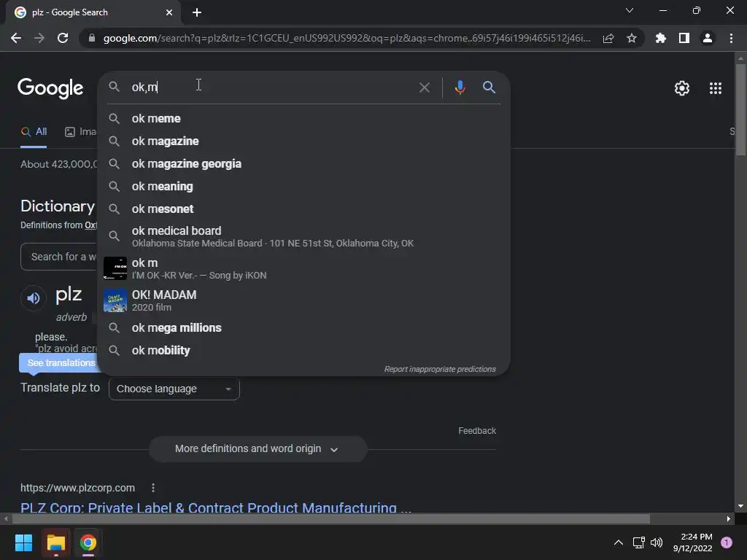The height and width of the screenshot is (560, 747).
Task: Go back using the browser back arrow
Action: pos(16,38)
